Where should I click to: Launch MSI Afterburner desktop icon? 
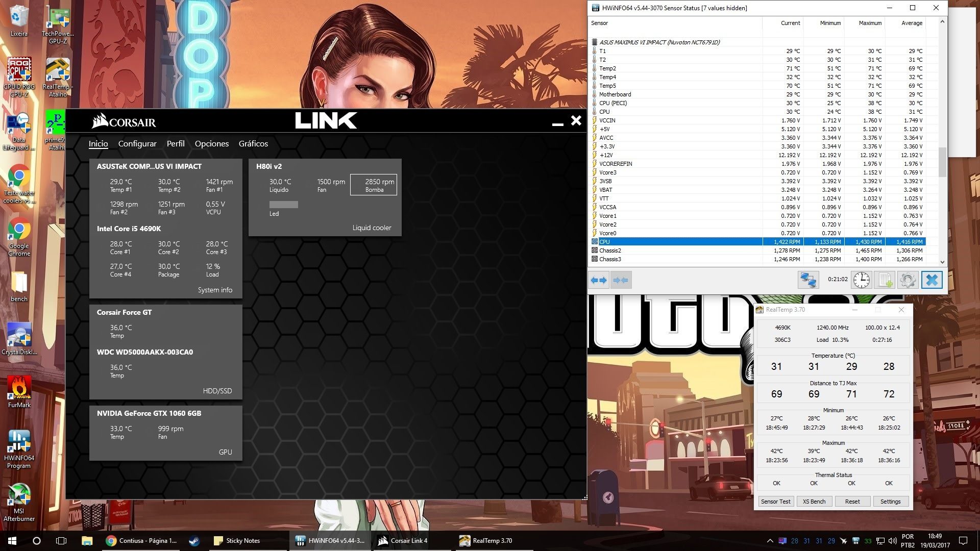point(19,503)
